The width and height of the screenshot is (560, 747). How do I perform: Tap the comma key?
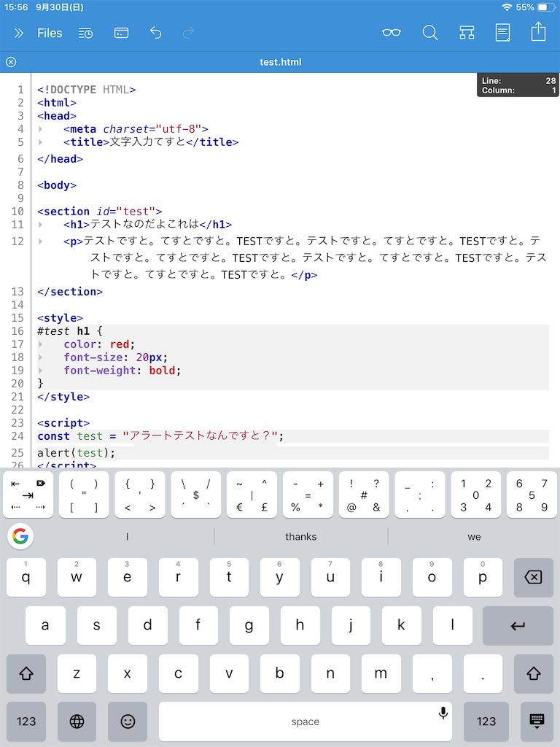[432, 673]
